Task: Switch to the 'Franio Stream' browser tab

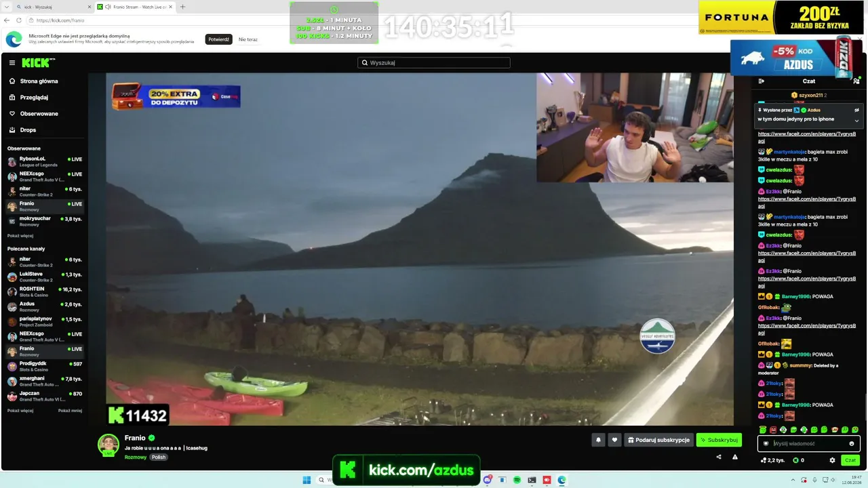Action: pos(134,7)
